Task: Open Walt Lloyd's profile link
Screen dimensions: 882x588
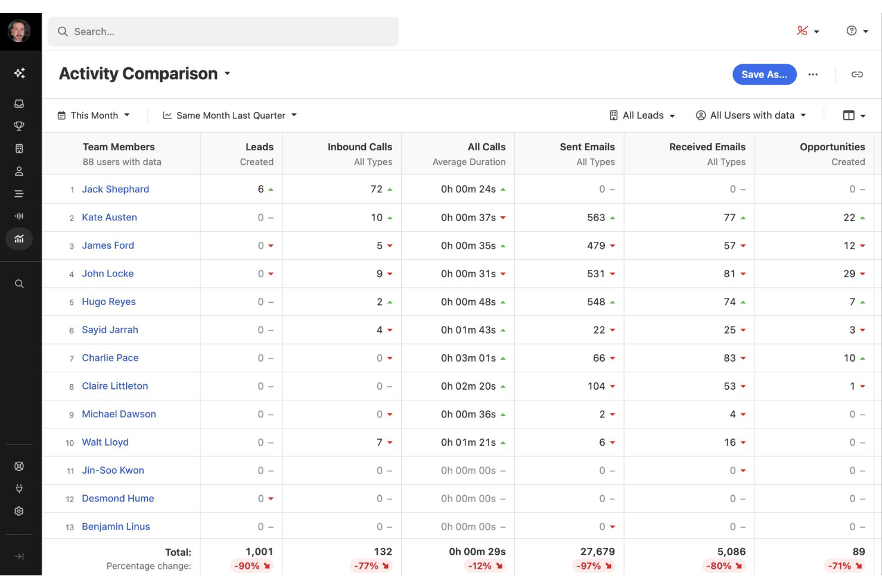Action: pos(105,442)
